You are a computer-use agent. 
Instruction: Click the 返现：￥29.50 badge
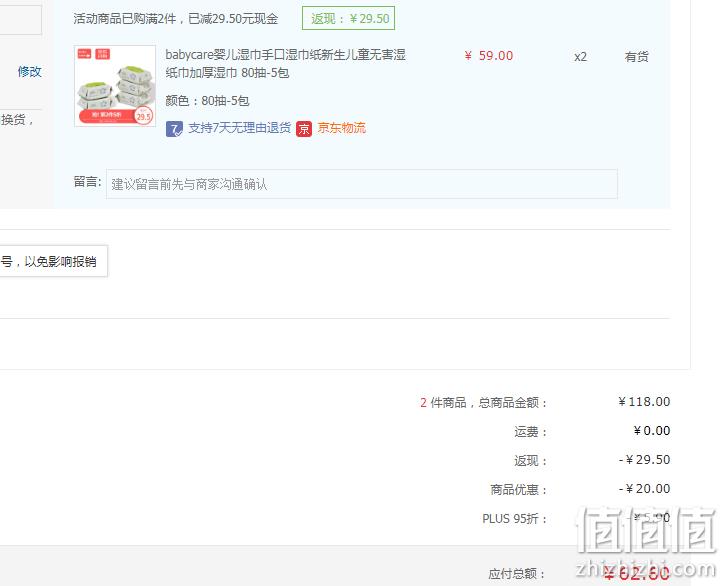tap(348, 19)
